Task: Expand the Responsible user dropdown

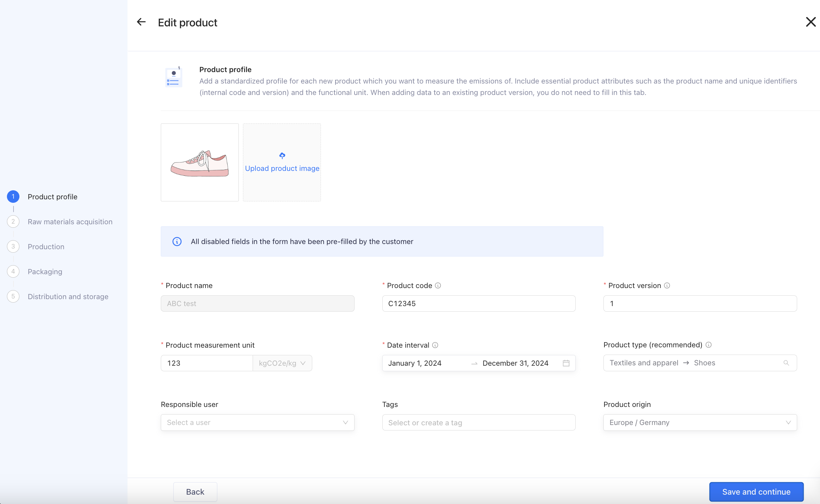Action: pyautogui.click(x=258, y=423)
